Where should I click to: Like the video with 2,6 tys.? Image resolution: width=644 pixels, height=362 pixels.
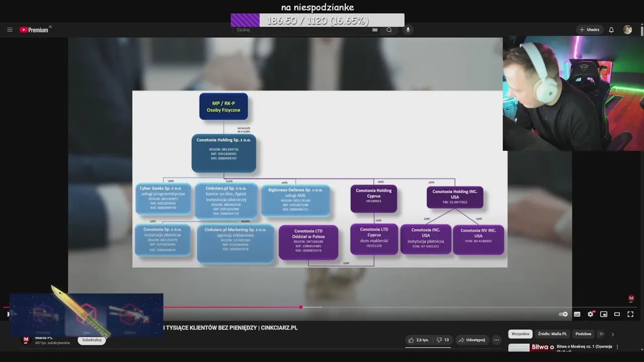point(419,340)
